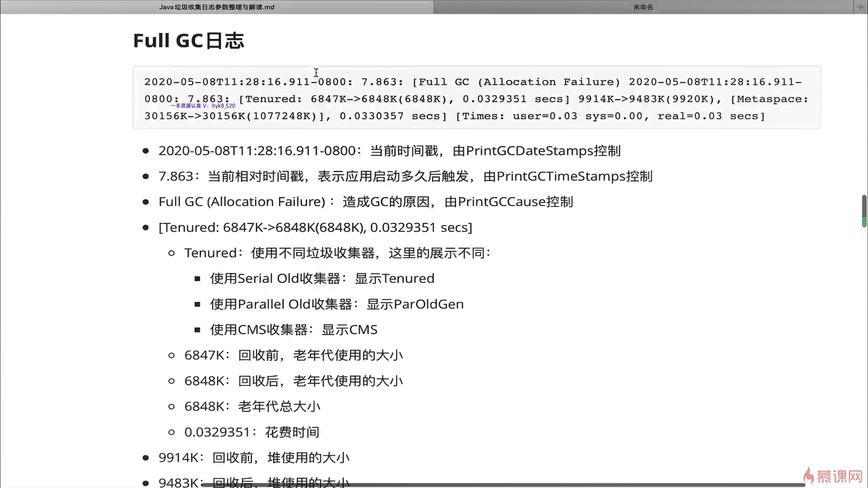This screenshot has height=488, width=868.
Task: Click the vertical scrollbar thumb
Action: pyautogui.click(x=864, y=211)
